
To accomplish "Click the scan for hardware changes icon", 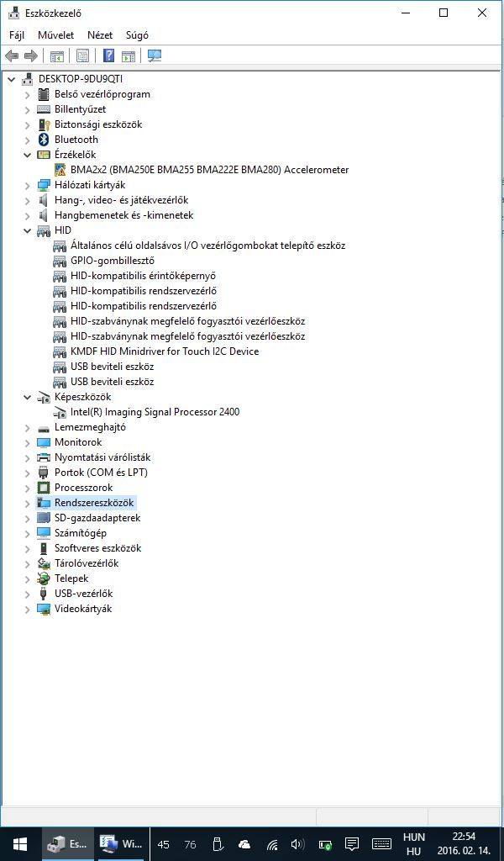I will (x=155, y=55).
